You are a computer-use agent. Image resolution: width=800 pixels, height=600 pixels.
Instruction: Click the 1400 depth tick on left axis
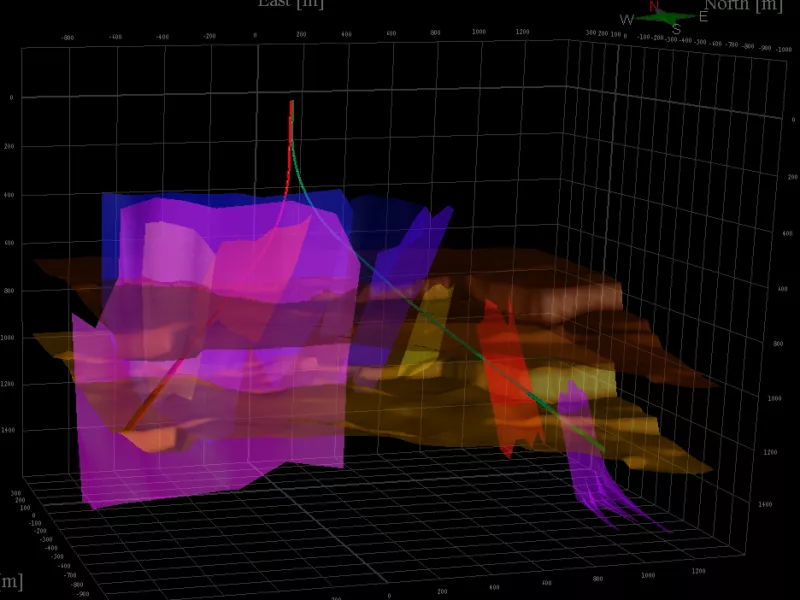point(9,430)
